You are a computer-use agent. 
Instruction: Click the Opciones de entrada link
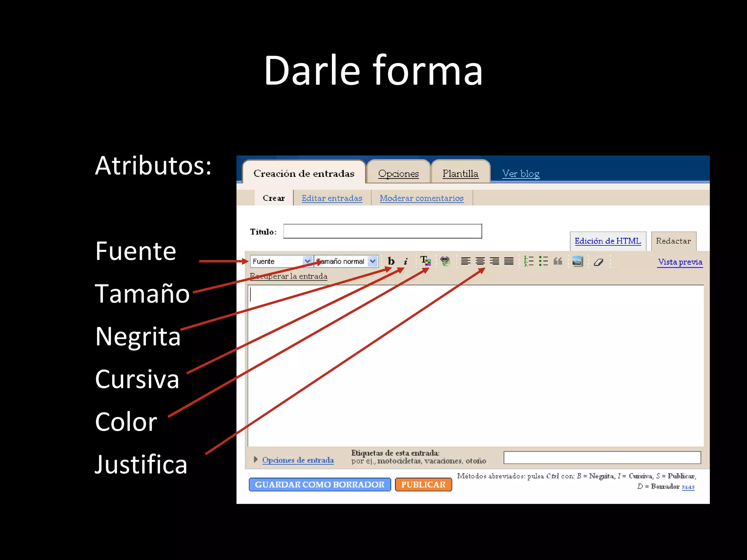click(298, 460)
